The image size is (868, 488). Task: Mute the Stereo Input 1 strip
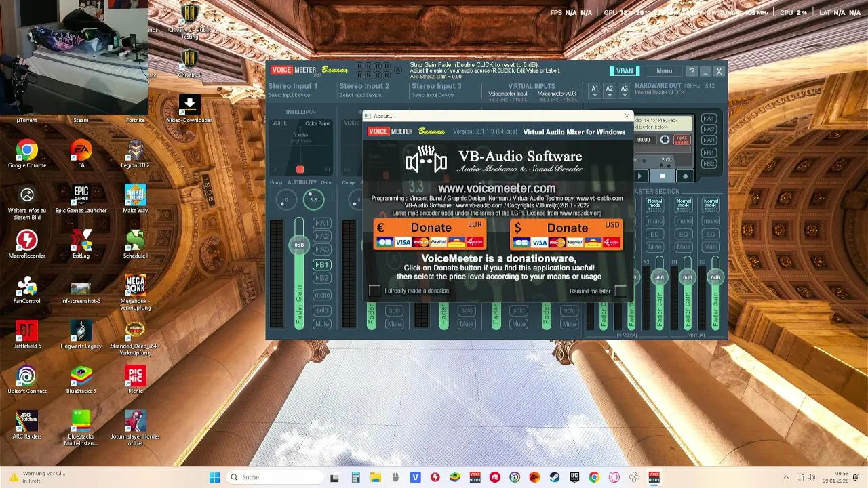[322, 324]
